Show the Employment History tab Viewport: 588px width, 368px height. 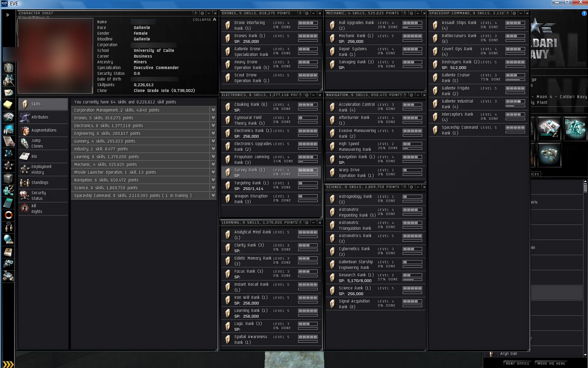43,170
